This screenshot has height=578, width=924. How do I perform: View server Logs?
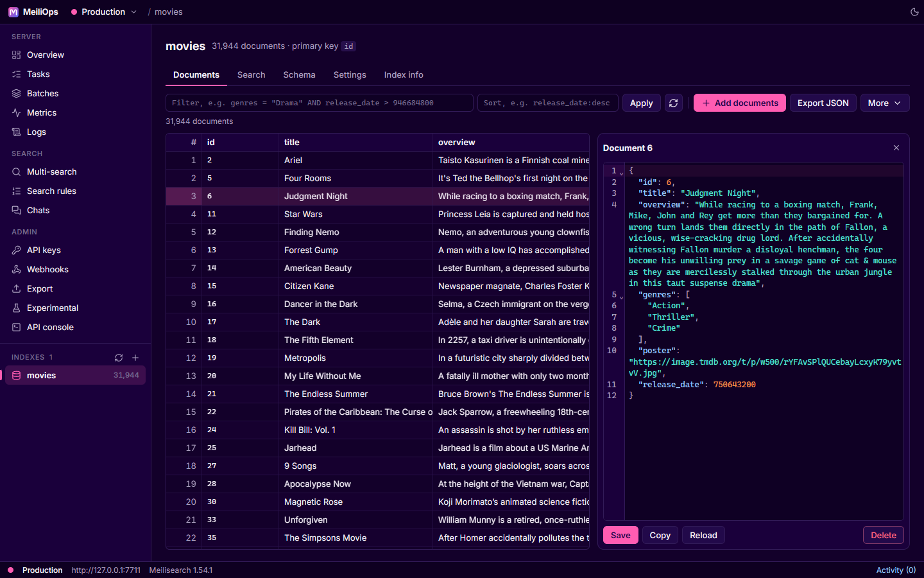[76, 132]
